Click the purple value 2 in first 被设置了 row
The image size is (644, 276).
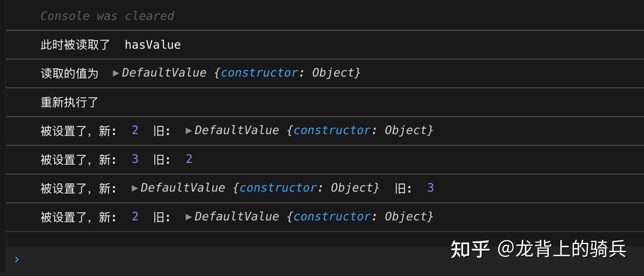(134, 130)
